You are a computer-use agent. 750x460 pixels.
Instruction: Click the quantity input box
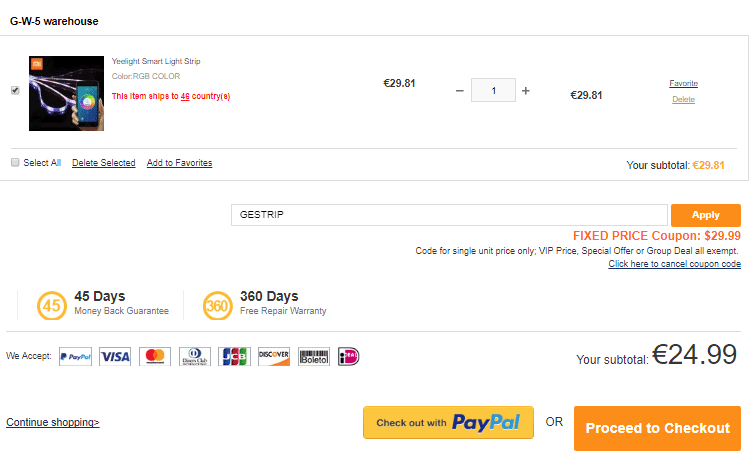(x=493, y=90)
